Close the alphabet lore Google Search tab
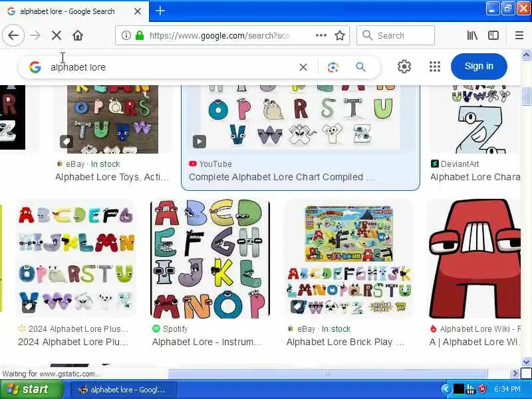 (138, 11)
